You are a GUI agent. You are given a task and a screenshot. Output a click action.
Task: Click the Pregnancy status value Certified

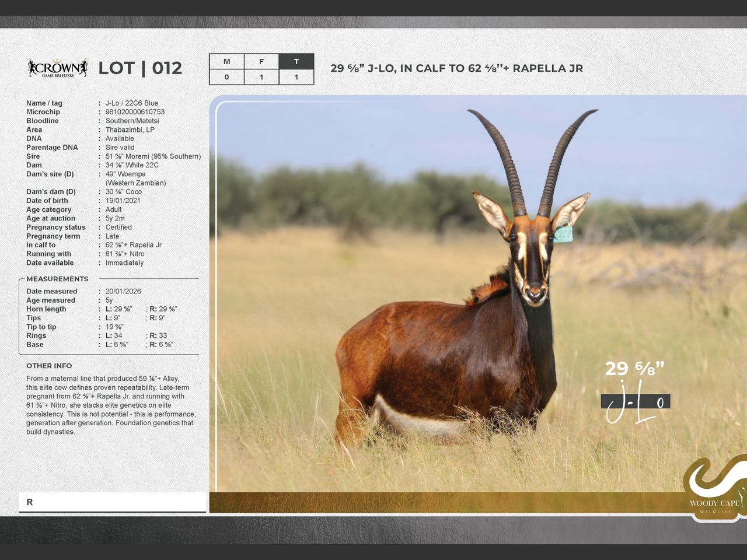pos(118,228)
